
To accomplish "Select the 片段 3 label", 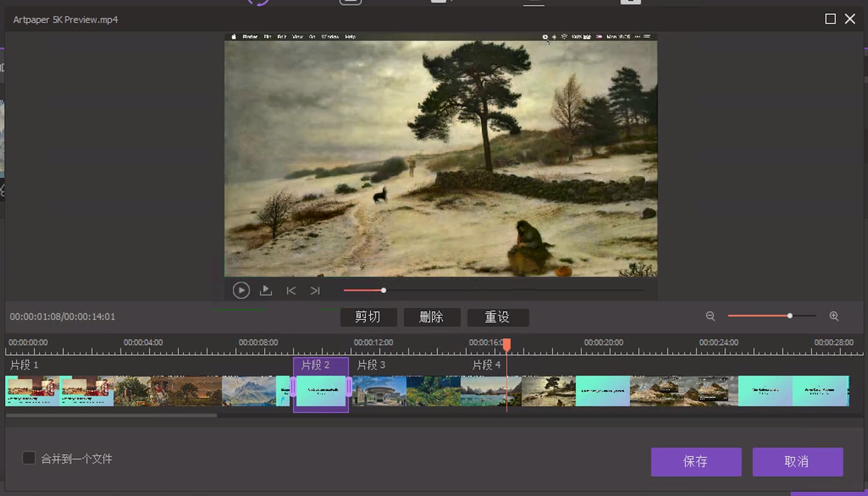I will click(371, 365).
